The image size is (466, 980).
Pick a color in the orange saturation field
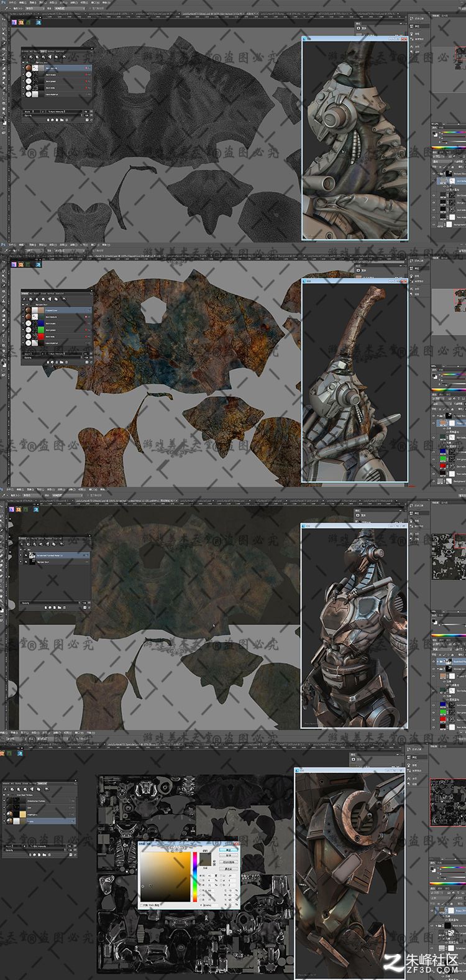165,877
